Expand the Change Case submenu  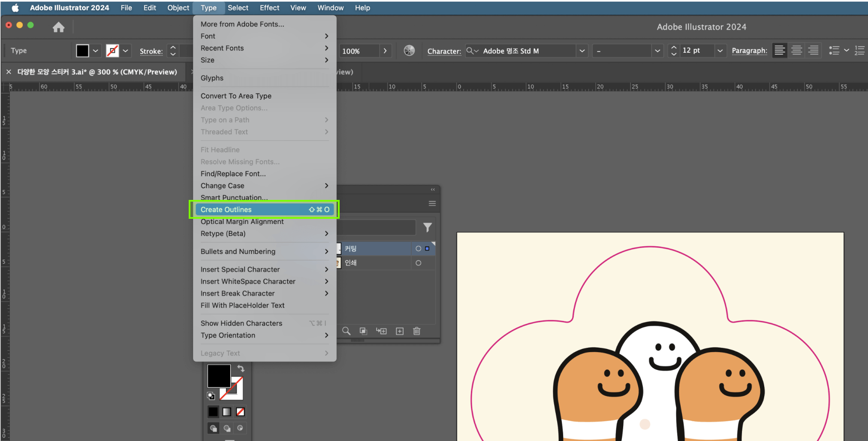tap(326, 186)
